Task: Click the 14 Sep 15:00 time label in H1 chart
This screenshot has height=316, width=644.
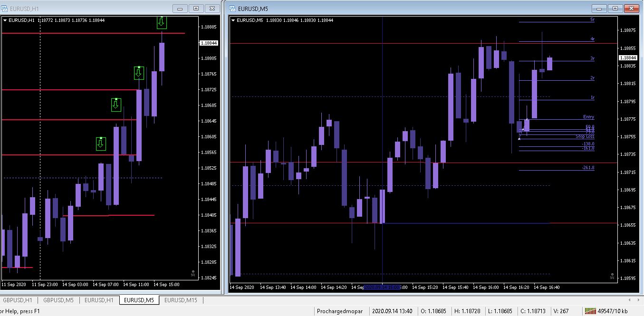Action: pyautogui.click(x=166, y=285)
